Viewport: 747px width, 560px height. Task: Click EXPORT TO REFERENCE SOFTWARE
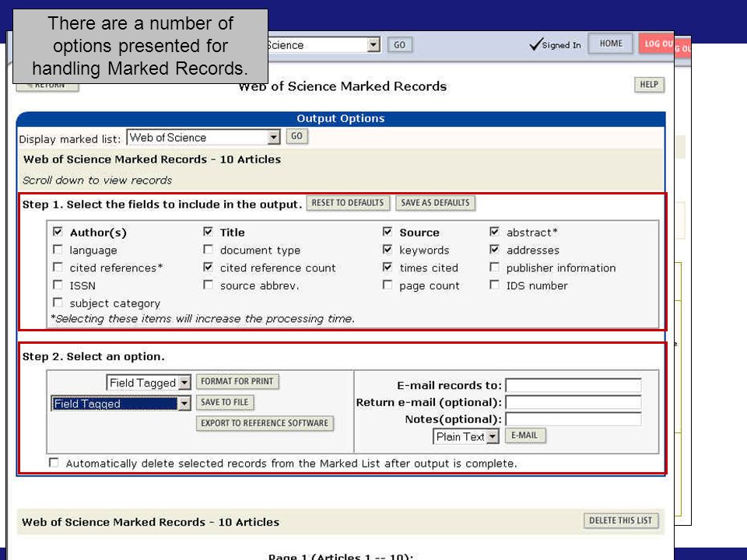tap(265, 423)
